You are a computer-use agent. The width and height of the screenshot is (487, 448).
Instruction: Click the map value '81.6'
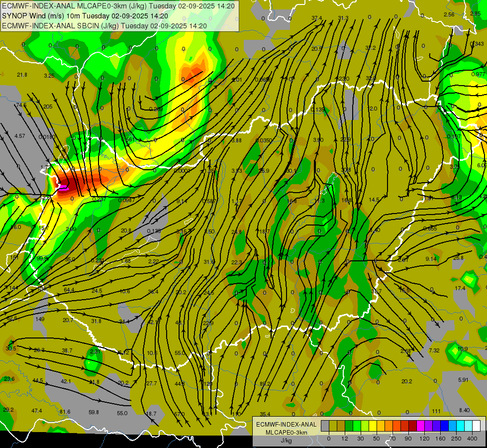click(65, 412)
